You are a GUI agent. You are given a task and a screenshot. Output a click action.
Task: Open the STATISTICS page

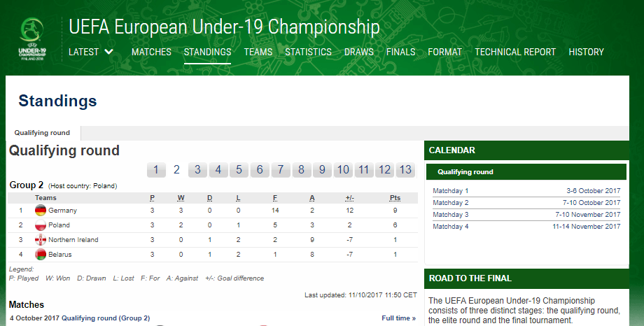tap(308, 52)
